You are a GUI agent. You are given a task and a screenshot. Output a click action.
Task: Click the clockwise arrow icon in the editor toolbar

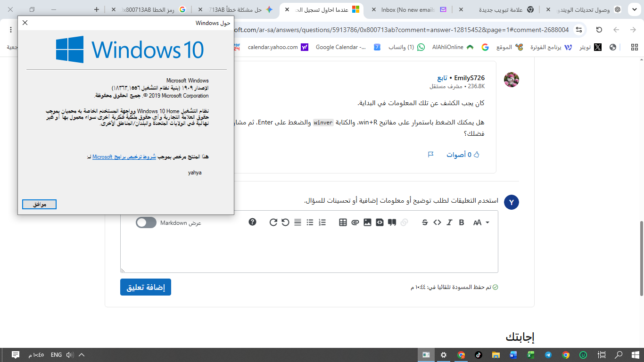(x=273, y=222)
